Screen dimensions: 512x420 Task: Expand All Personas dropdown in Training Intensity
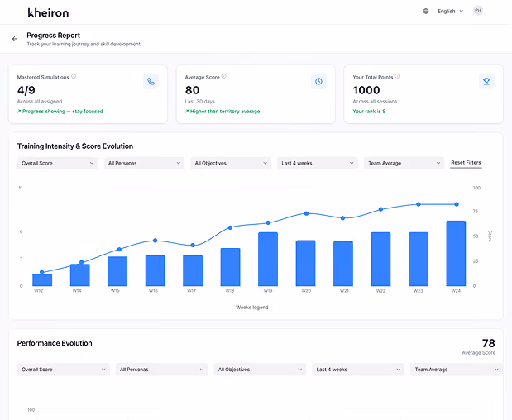click(x=144, y=163)
